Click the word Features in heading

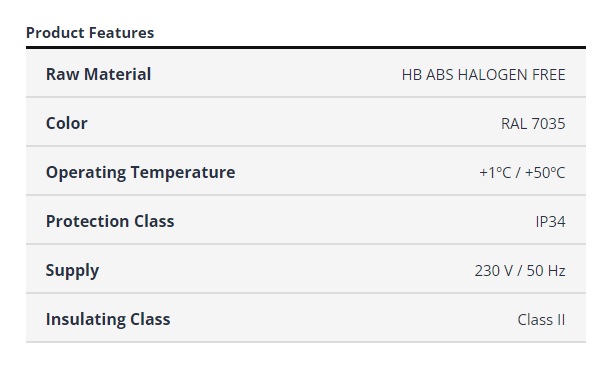[x=121, y=33]
